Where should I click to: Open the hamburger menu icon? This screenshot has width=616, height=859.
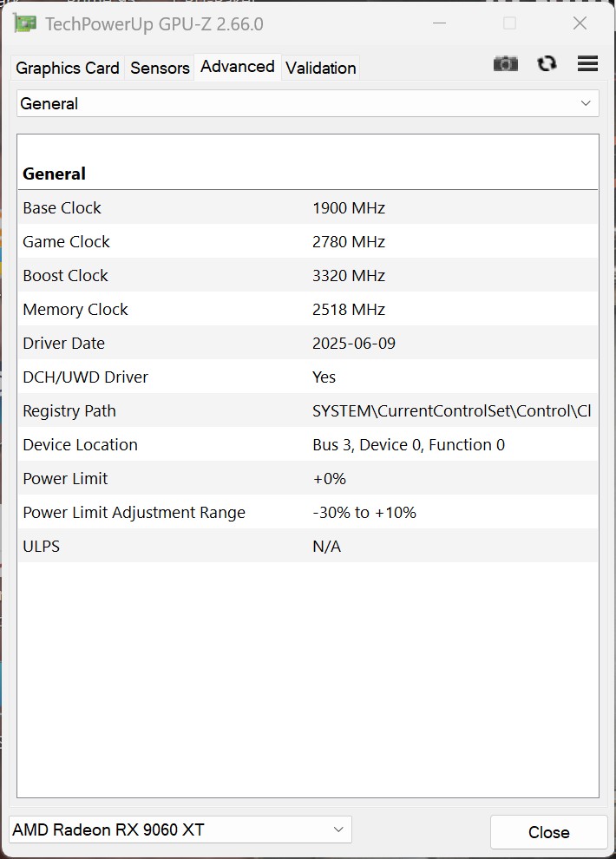(587, 63)
